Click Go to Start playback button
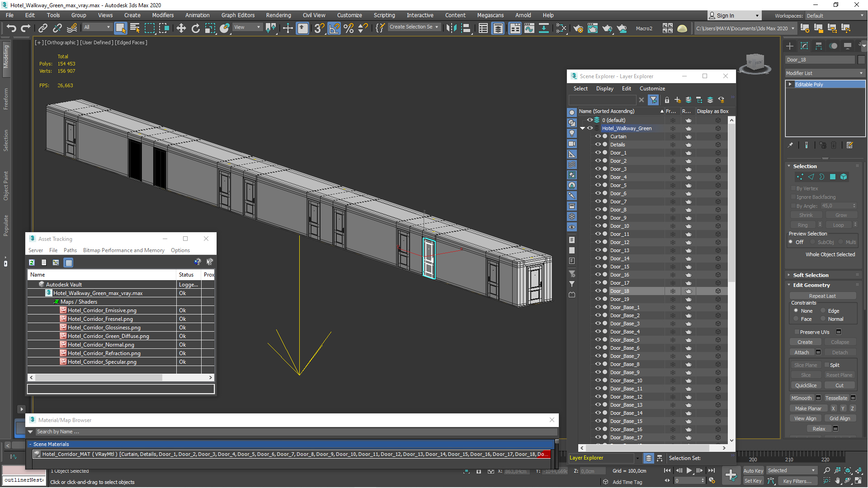The height and width of the screenshot is (488, 868). pyautogui.click(x=667, y=471)
